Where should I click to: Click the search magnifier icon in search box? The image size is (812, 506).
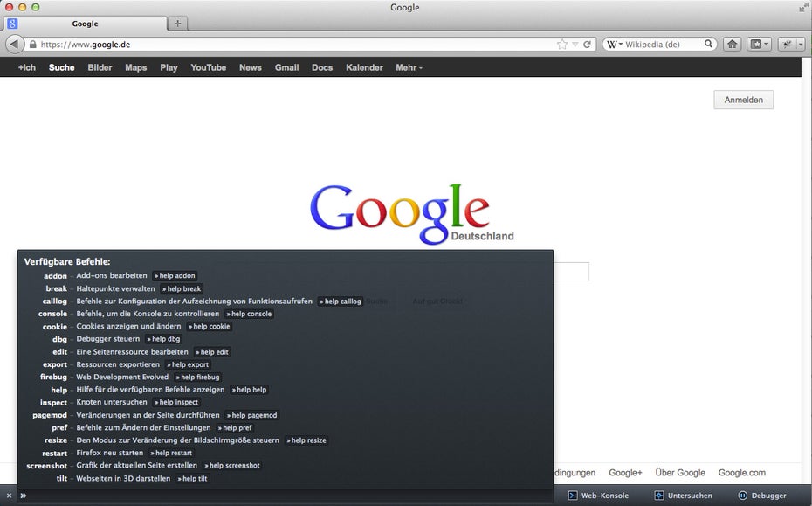[x=709, y=44]
